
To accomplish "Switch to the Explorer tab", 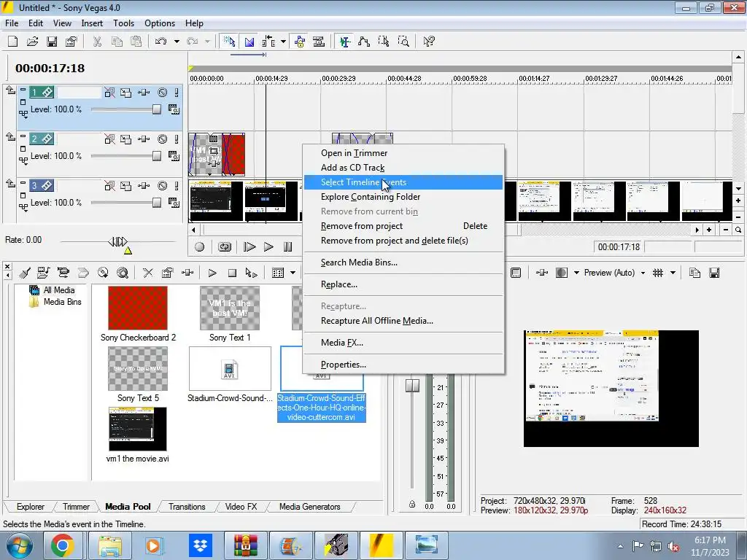I will [30, 507].
